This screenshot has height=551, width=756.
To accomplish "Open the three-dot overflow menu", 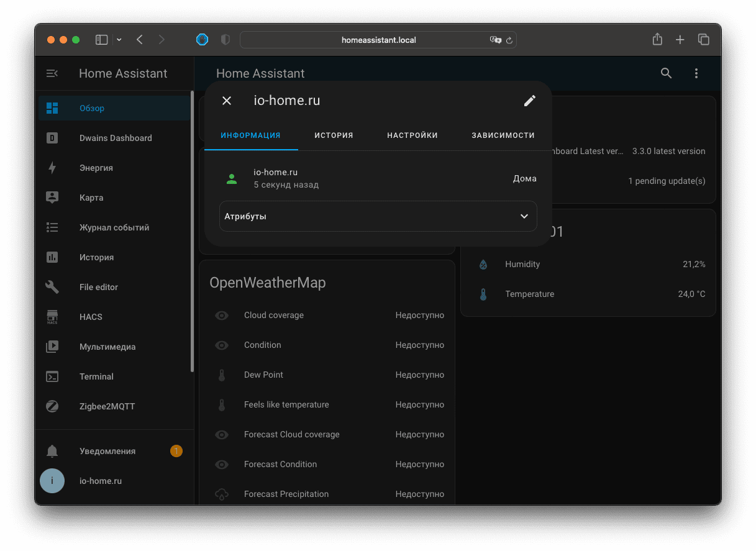I will click(696, 73).
